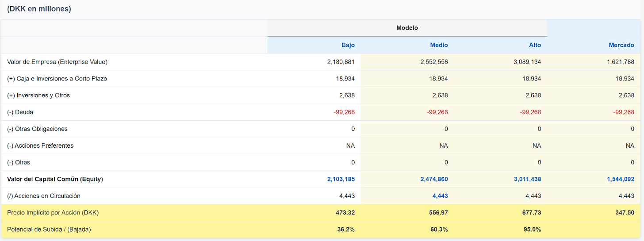Select Caja value 18,934 in Bajo column
Viewport: 644px width, 241px height.
click(x=345, y=79)
